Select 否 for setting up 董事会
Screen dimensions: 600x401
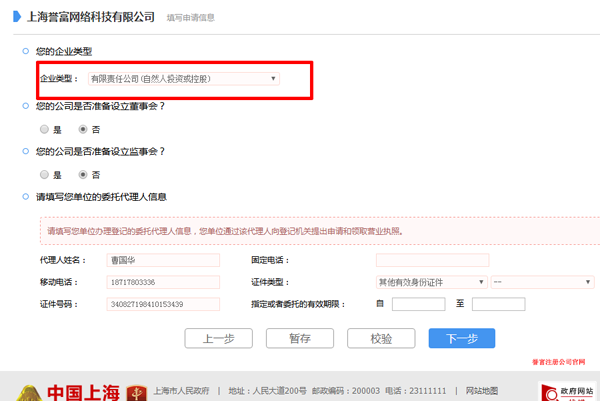84,129
